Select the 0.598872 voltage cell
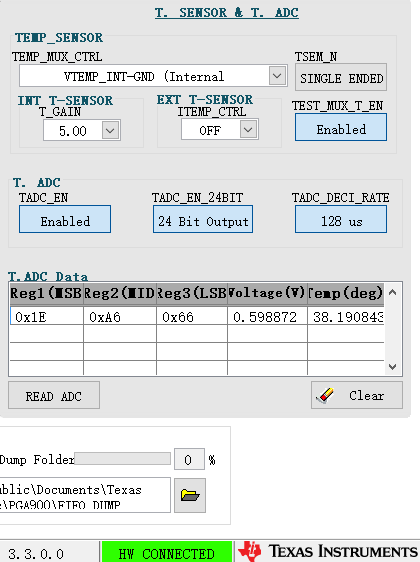The height and width of the screenshot is (562, 420). [267, 316]
